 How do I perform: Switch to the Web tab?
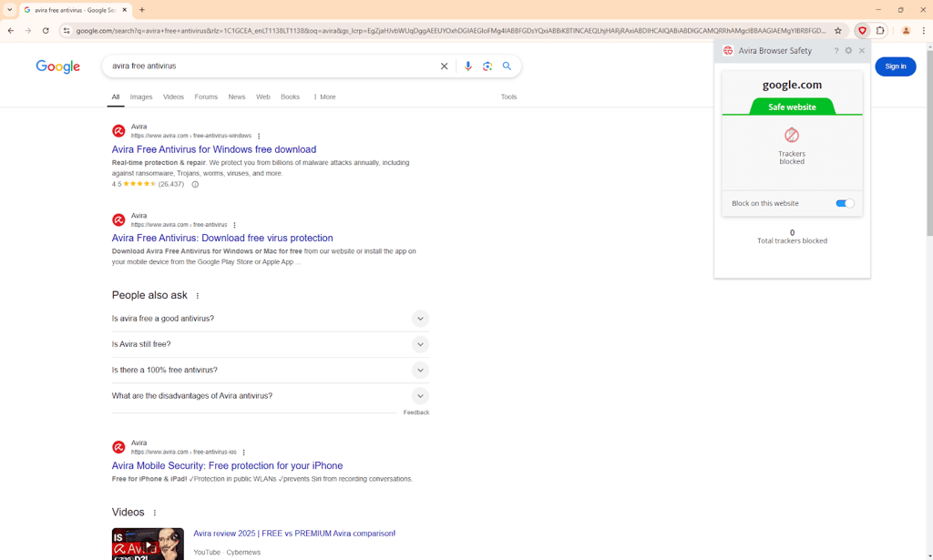[263, 97]
